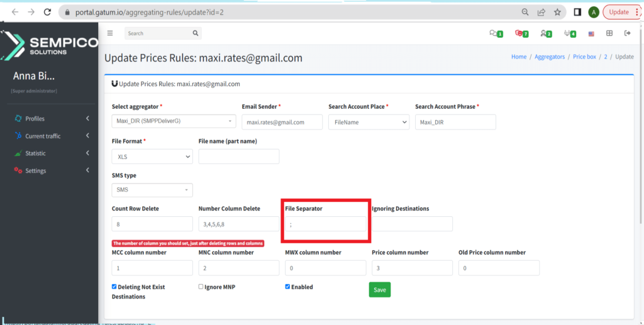Image resolution: width=644 pixels, height=325 pixels.
Task: Click the Price column number field
Action: tap(412, 268)
